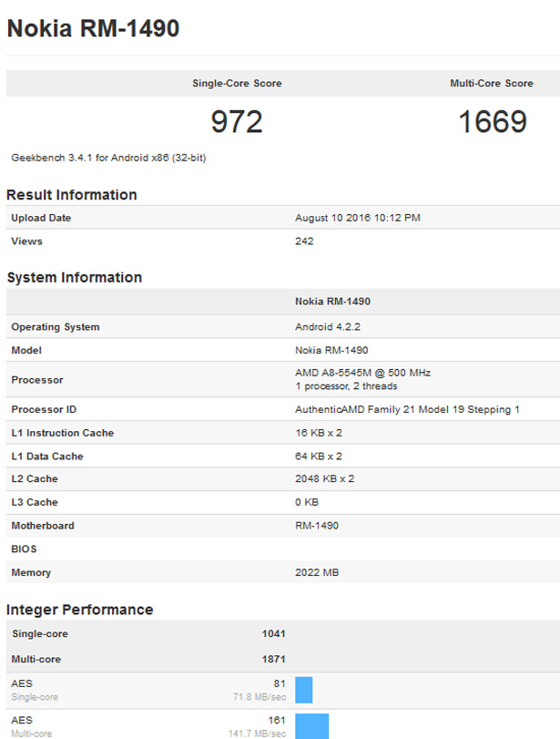560x739 pixels.
Task: Select the views count 242
Action: (x=304, y=241)
